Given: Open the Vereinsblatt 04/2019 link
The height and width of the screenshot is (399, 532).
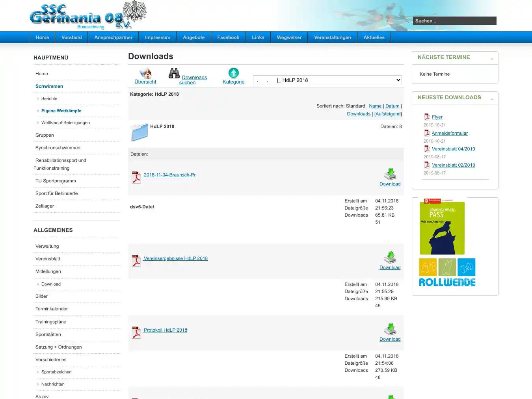Looking at the screenshot, I should [x=453, y=148].
